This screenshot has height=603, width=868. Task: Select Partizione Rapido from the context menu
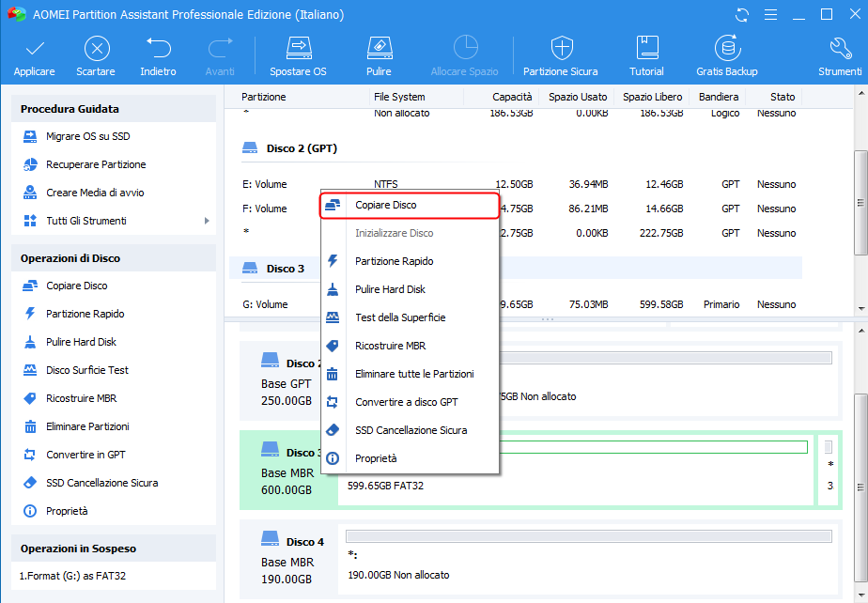pyautogui.click(x=394, y=261)
